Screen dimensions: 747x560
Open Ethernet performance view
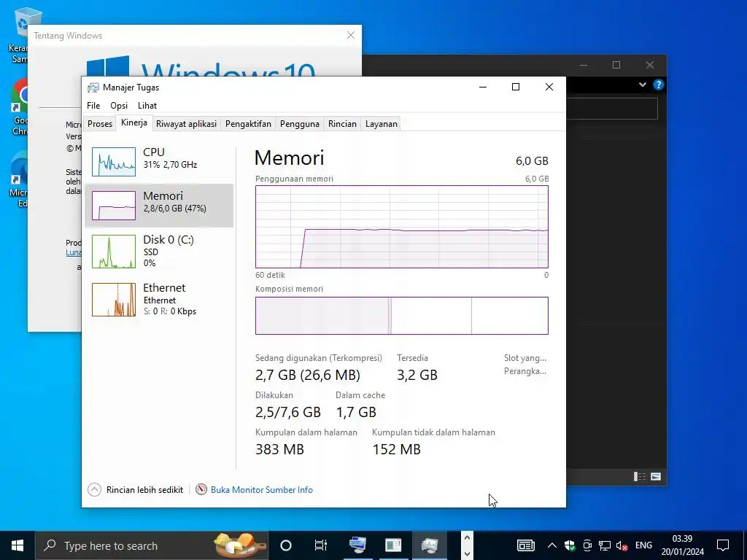[159, 299]
